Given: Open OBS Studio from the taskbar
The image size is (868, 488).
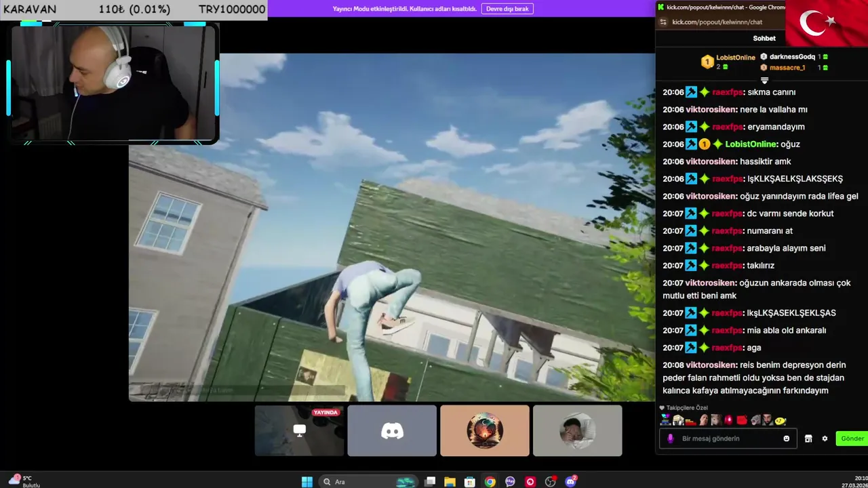Looking at the screenshot, I should (x=551, y=482).
